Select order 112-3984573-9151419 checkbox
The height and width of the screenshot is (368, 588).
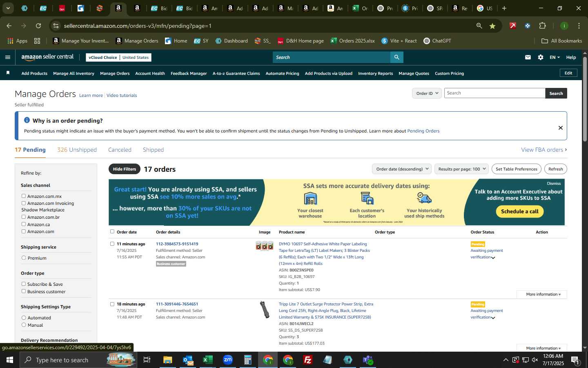(x=112, y=244)
